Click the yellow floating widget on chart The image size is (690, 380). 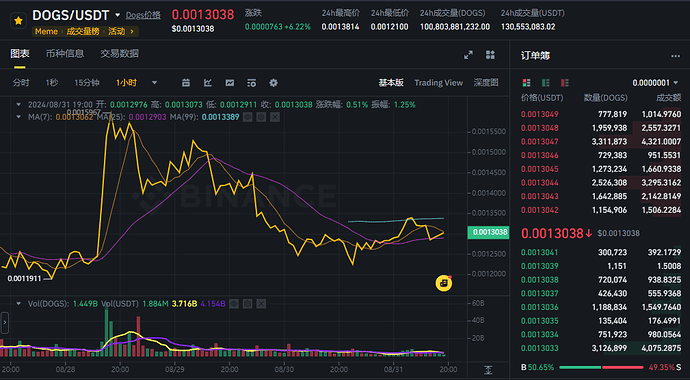point(444,283)
